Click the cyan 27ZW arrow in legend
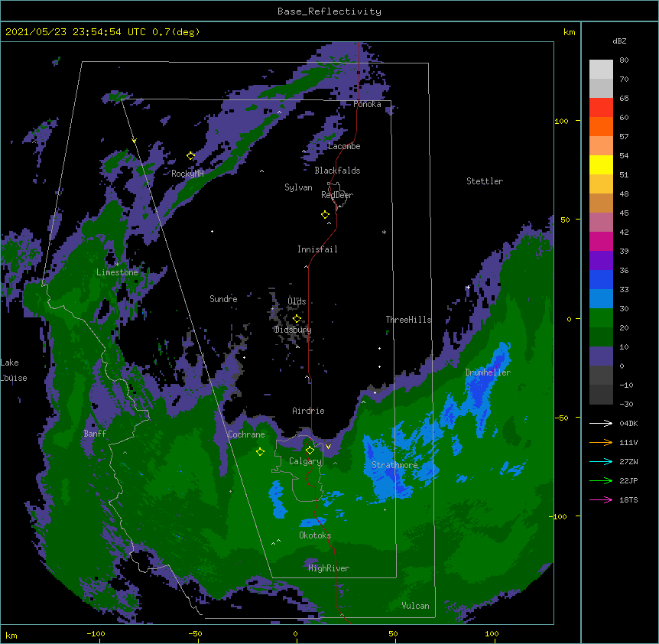 point(601,461)
